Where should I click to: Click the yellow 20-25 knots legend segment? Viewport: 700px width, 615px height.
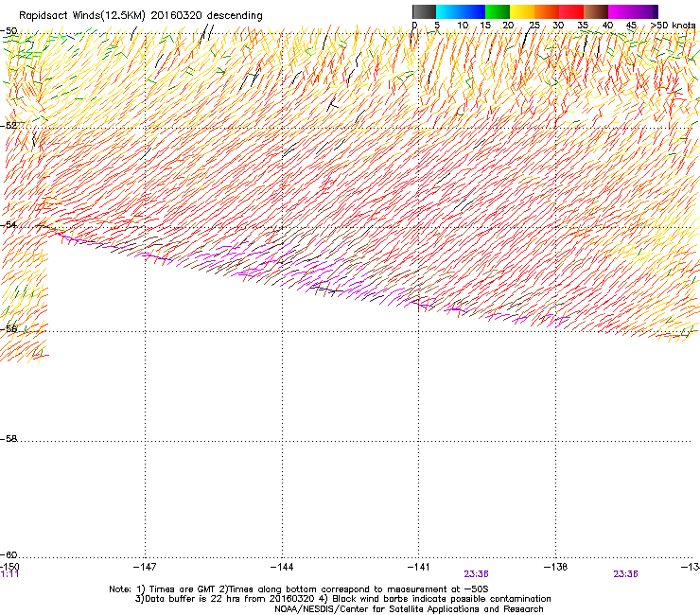pos(522,11)
